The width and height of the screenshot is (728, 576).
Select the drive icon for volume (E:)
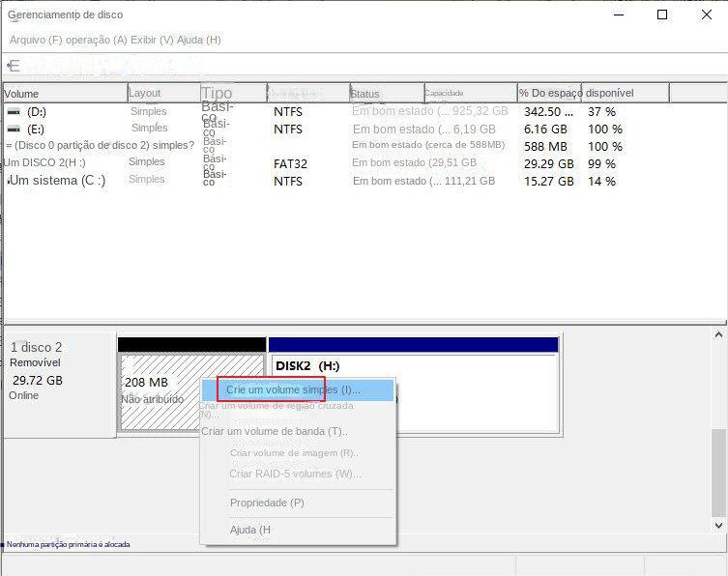(15, 130)
